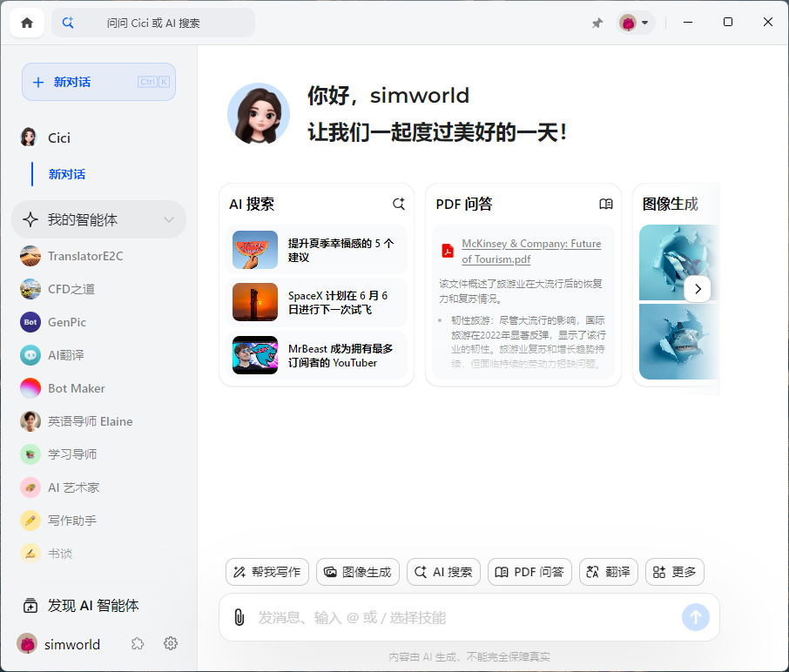
Task: Select the 翻译 skill chip
Action: [x=609, y=572]
